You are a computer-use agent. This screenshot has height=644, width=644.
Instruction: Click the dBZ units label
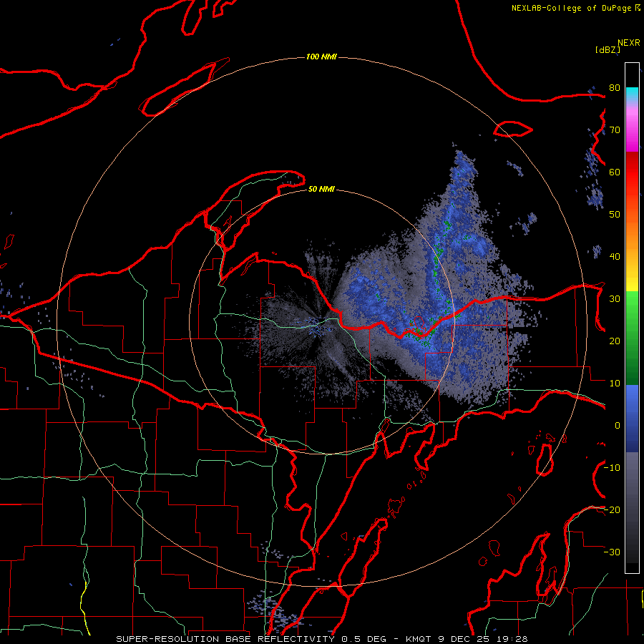(608, 49)
